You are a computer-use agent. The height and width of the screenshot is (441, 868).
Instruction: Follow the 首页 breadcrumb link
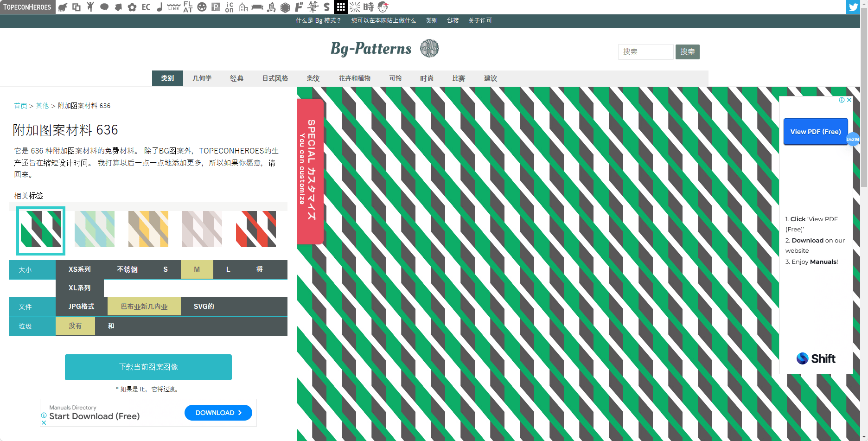click(x=20, y=105)
